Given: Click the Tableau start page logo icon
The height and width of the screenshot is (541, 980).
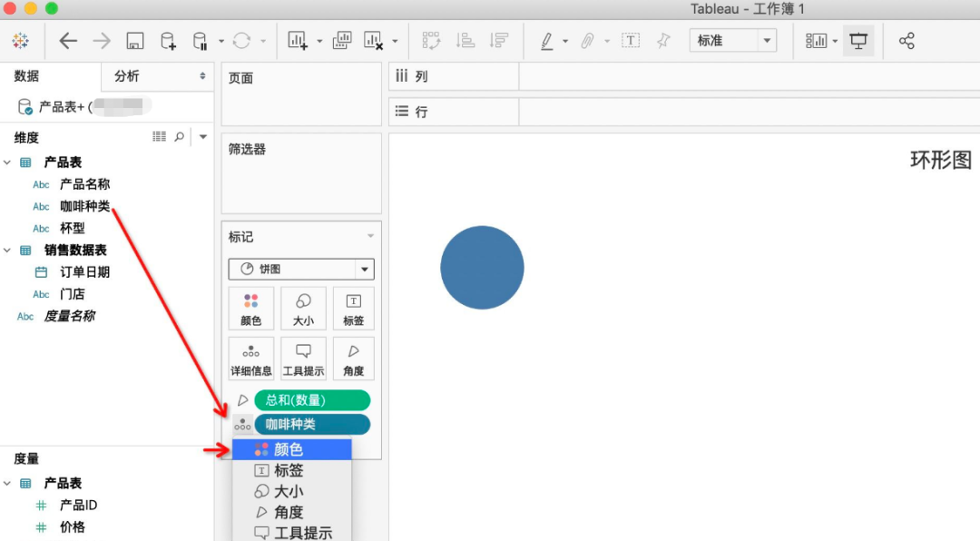Looking at the screenshot, I should click(x=20, y=41).
